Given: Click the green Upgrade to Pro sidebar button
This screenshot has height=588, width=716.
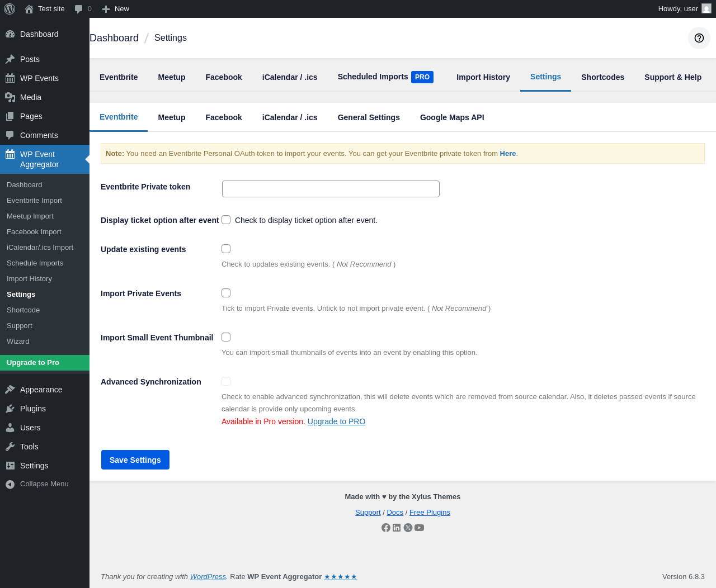Looking at the screenshot, I should [45, 363].
